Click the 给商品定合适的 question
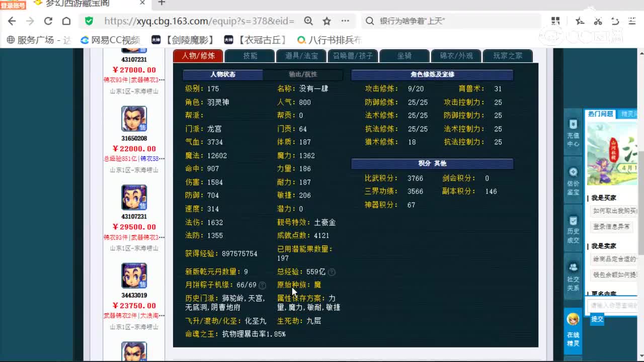The image size is (644, 362). [x=615, y=259]
